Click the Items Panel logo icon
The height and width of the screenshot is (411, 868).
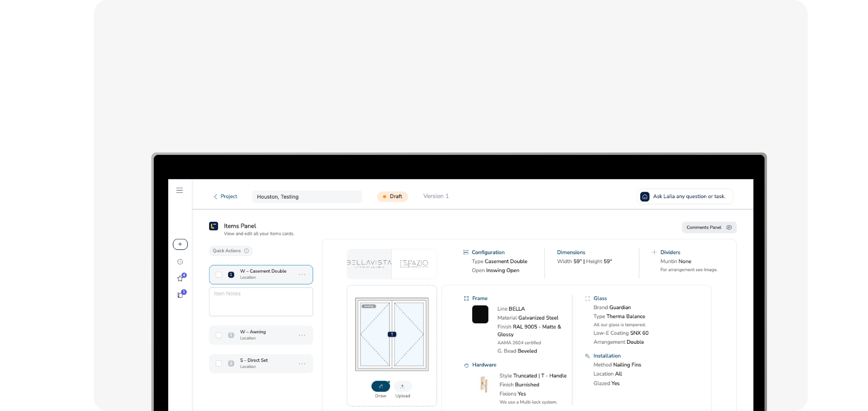pos(214,226)
